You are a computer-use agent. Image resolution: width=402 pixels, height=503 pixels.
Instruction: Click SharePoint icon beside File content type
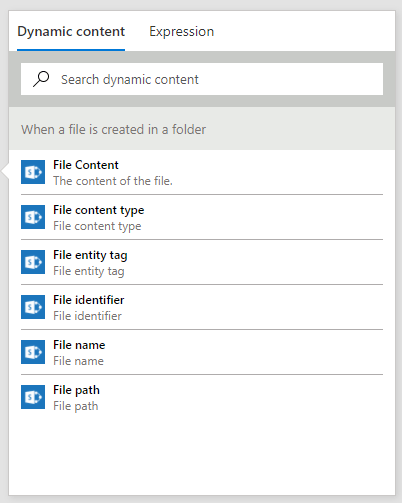33,217
